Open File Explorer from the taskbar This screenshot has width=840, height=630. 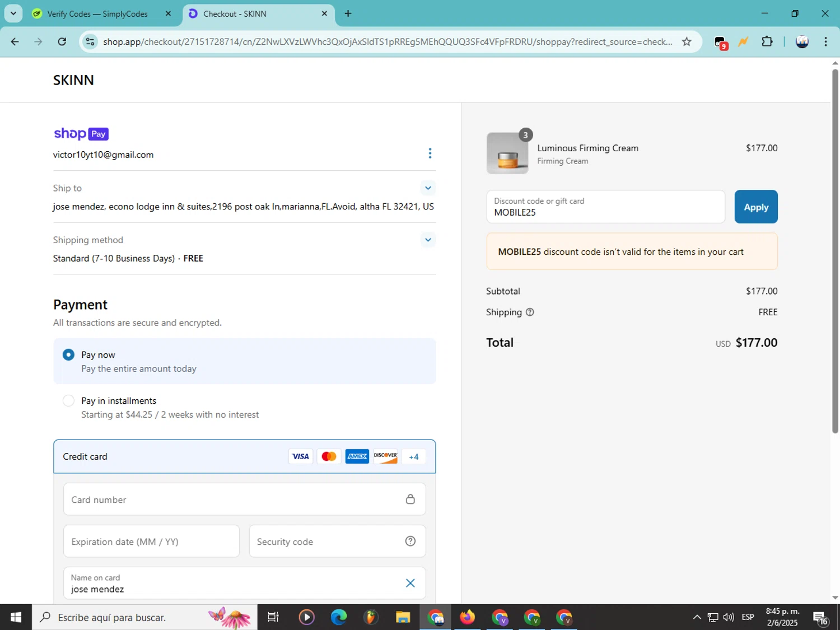click(x=403, y=617)
